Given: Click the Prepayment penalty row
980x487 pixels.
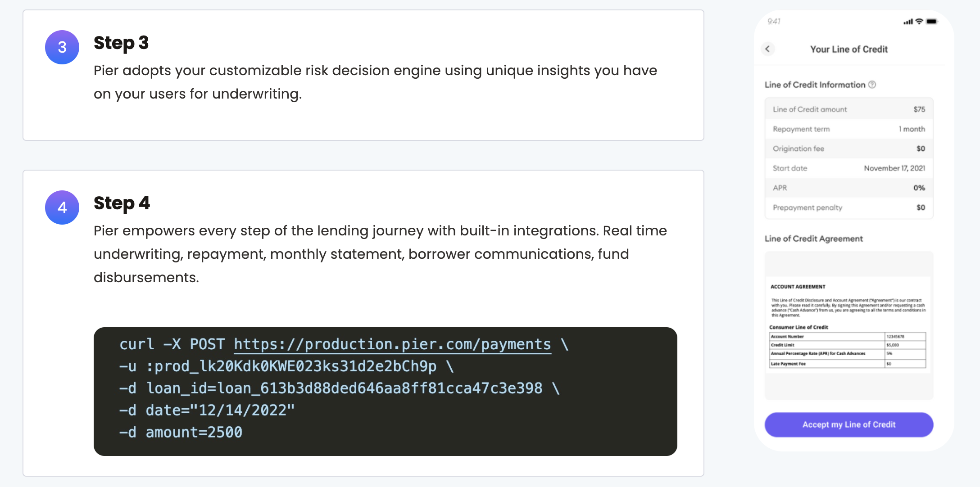Looking at the screenshot, I should [848, 207].
